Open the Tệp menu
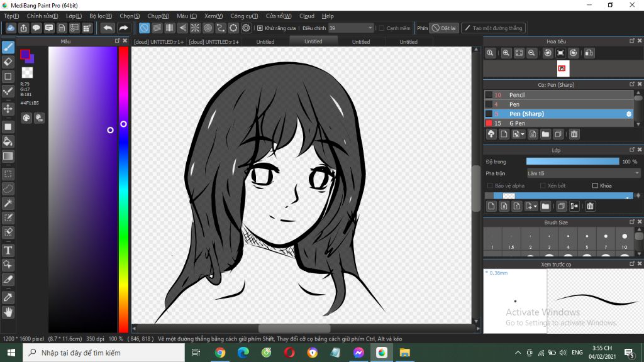Viewport: 644px width, 362px height. [11, 16]
